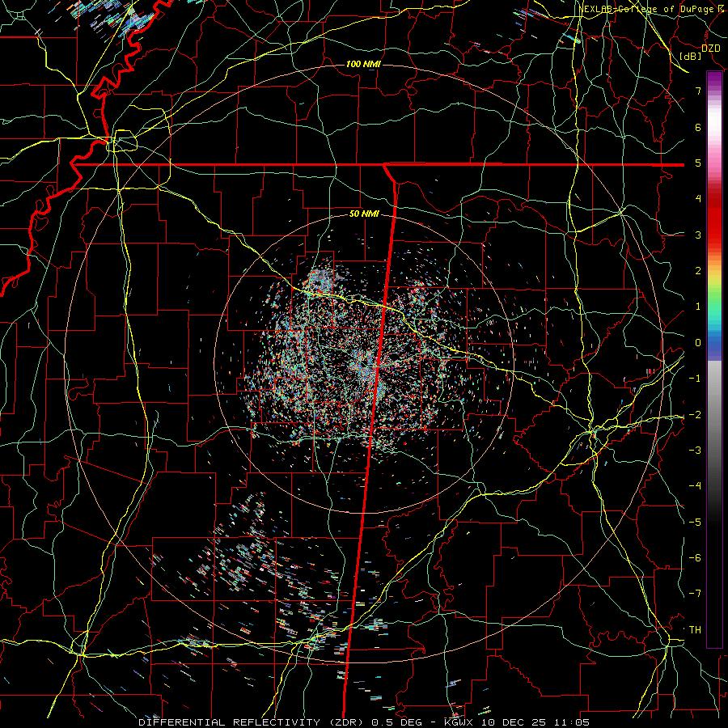Click the 6 value on the color scale
The image size is (728, 728).
(698, 127)
